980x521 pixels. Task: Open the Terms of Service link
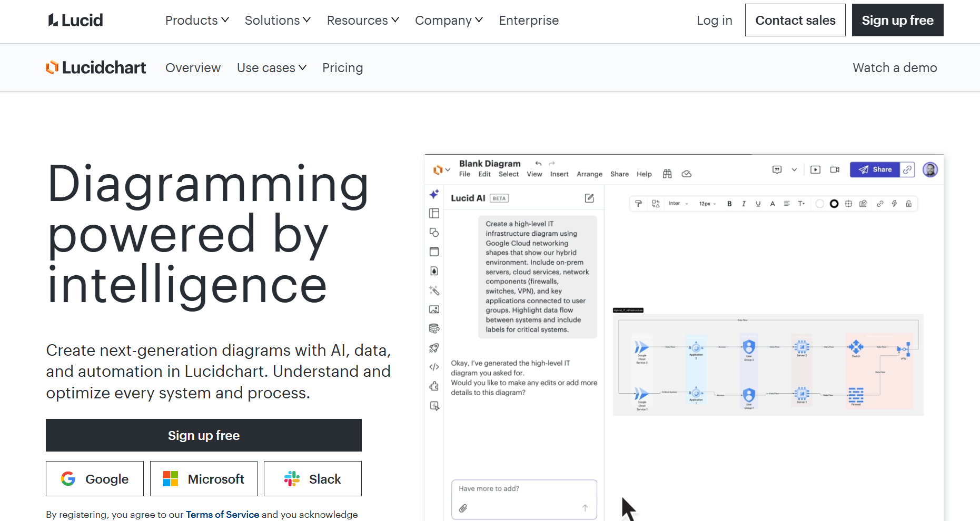click(x=222, y=514)
